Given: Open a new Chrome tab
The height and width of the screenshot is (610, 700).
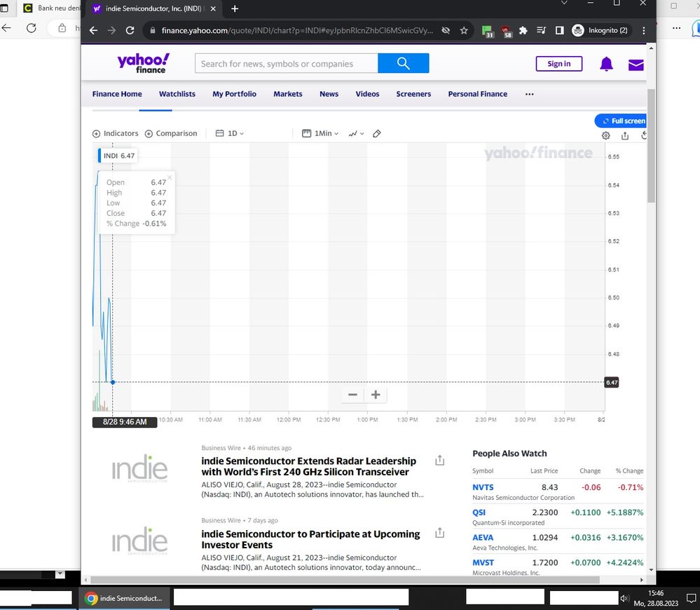Looking at the screenshot, I should 235,8.
